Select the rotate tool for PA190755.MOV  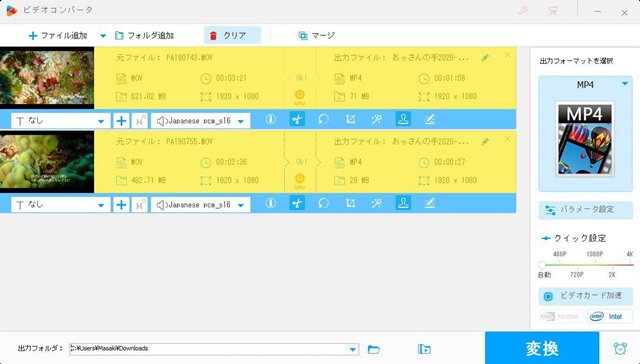[x=323, y=203]
